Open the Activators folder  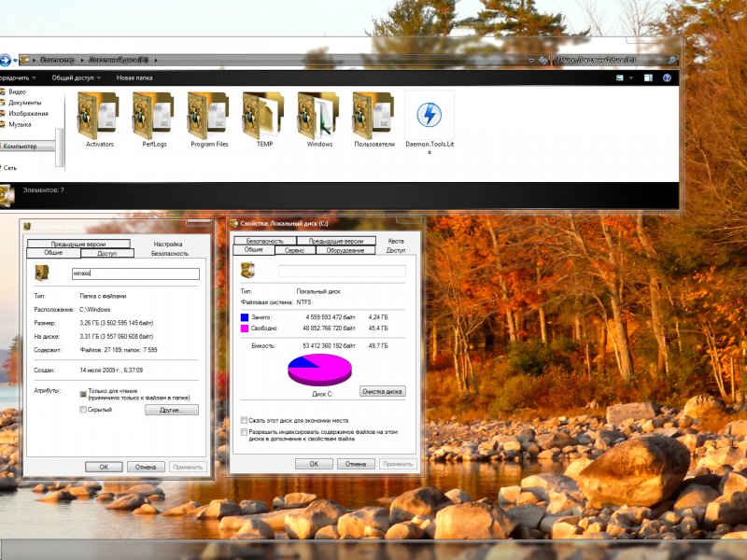99,119
